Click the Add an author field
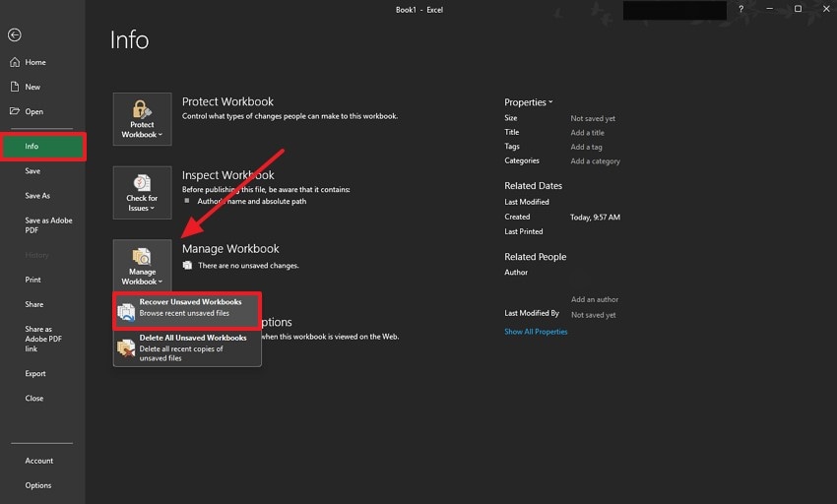The image size is (837, 504). click(595, 299)
